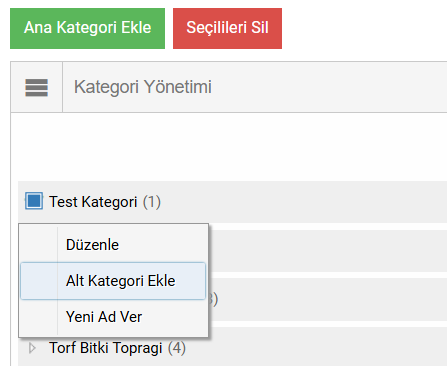Click the Kategori Yönetimi panel title
Image resolution: width=447 pixels, height=366 pixels.
tap(143, 87)
